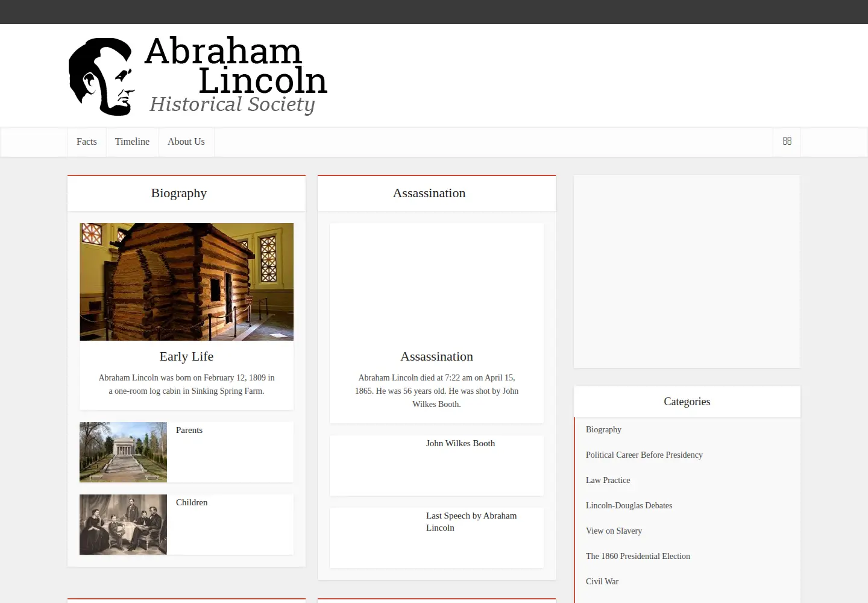Open the Facts menu item

(x=87, y=142)
